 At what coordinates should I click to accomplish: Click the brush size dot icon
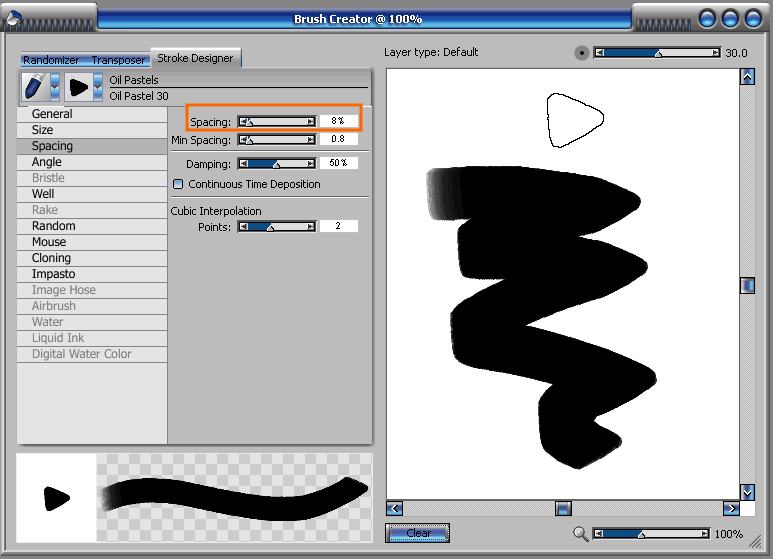[x=582, y=53]
